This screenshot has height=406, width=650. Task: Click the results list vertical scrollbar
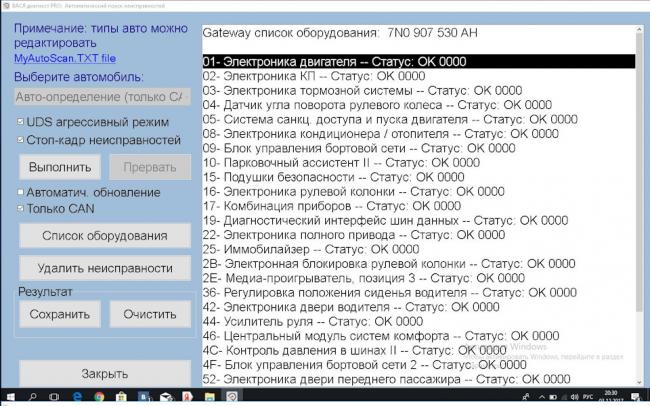point(638,200)
